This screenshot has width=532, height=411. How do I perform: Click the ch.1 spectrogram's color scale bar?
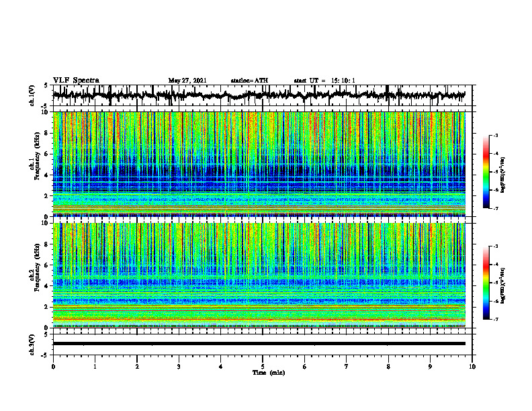coord(486,172)
